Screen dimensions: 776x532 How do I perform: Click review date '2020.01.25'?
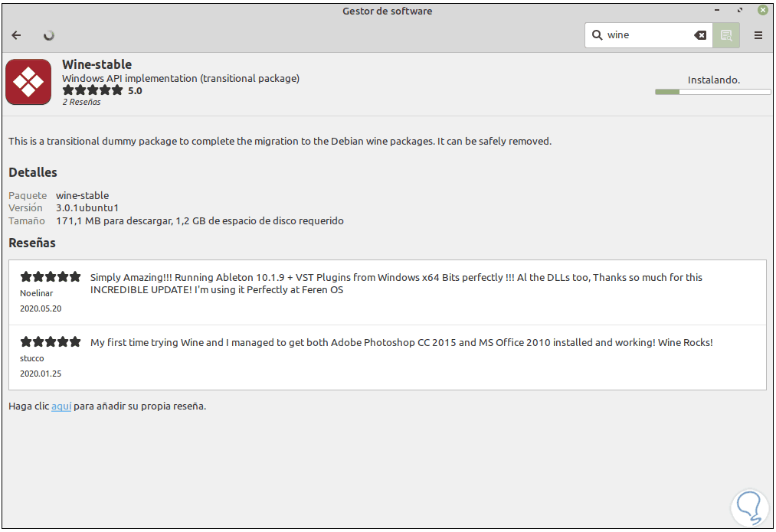pos(41,374)
